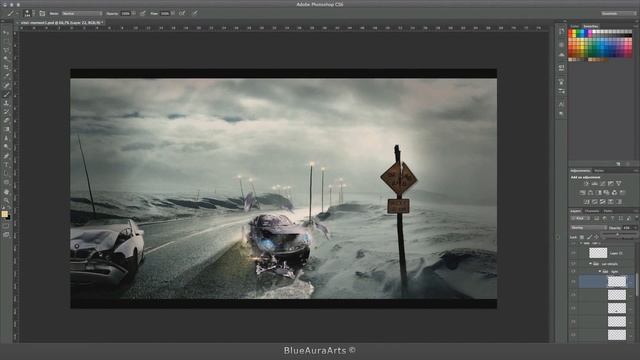Click the Layers panel scrollbar
This screenshot has width=640, height=360.
click(x=636, y=285)
